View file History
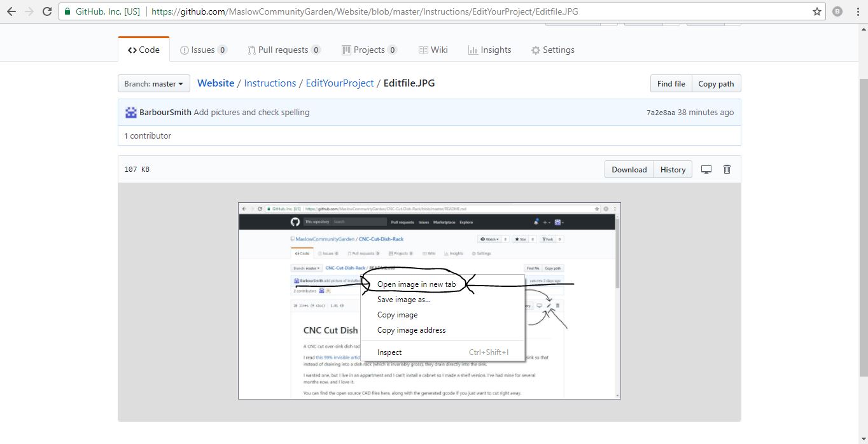 [673, 169]
